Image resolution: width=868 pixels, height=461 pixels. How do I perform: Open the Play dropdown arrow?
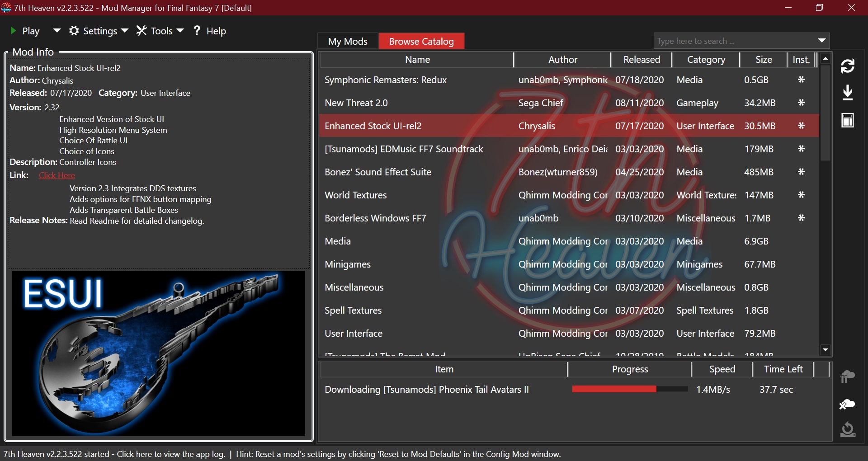point(57,31)
